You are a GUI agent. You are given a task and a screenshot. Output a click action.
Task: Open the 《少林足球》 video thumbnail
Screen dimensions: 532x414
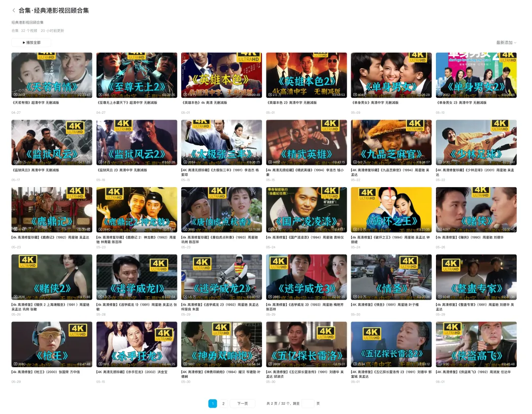(x=476, y=142)
